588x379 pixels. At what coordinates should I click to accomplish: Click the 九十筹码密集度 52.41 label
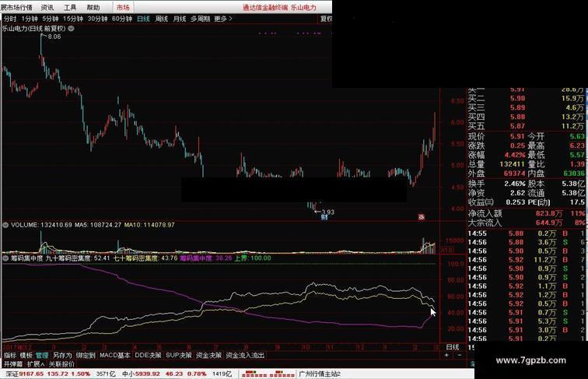pyautogui.click(x=78, y=258)
